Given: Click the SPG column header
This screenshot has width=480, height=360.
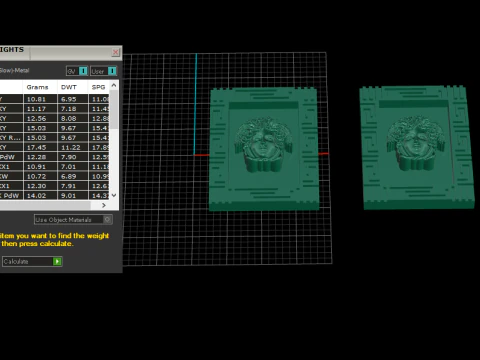Looking at the screenshot, I should point(99,87).
